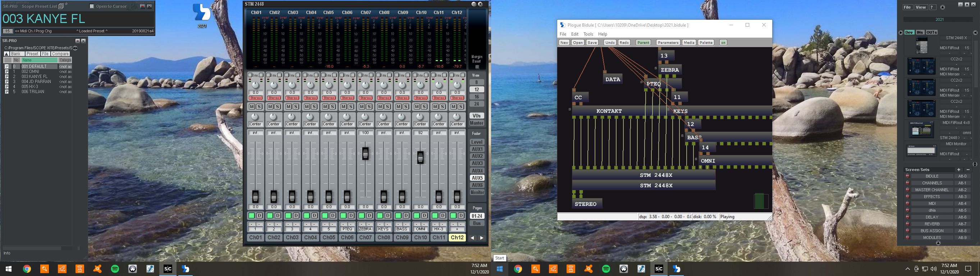Screen dimensions: 980x276
Task: Switch to the OUTs tab in Scope panel
Action: pyautogui.click(x=931, y=32)
